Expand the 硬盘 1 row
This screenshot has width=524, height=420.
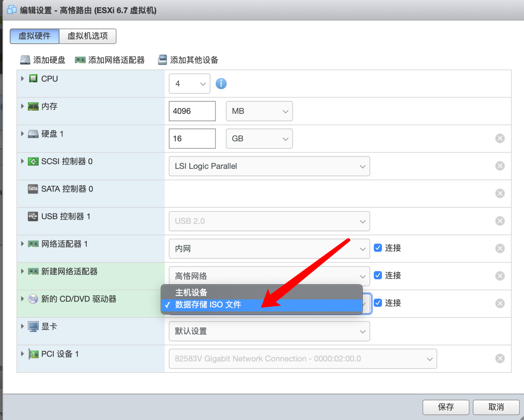(23, 134)
